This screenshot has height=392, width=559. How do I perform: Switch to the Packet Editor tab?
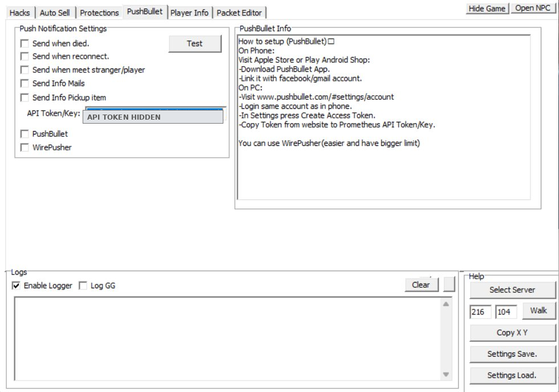239,13
